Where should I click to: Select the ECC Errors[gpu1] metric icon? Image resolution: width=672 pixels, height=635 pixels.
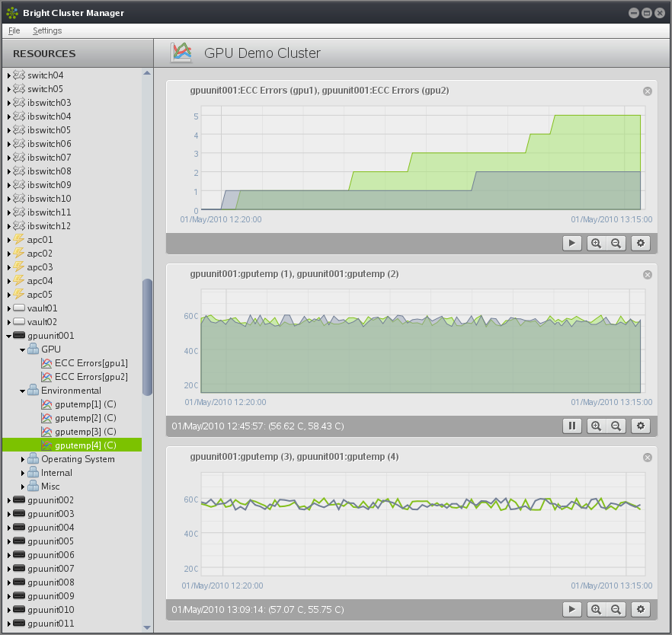click(x=46, y=363)
